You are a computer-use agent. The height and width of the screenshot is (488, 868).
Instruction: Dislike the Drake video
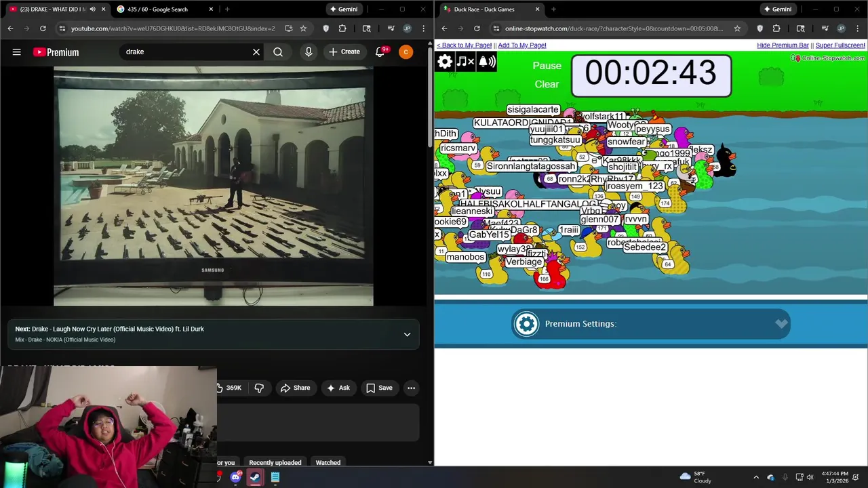pyautogui.click(x=258, y=388)
